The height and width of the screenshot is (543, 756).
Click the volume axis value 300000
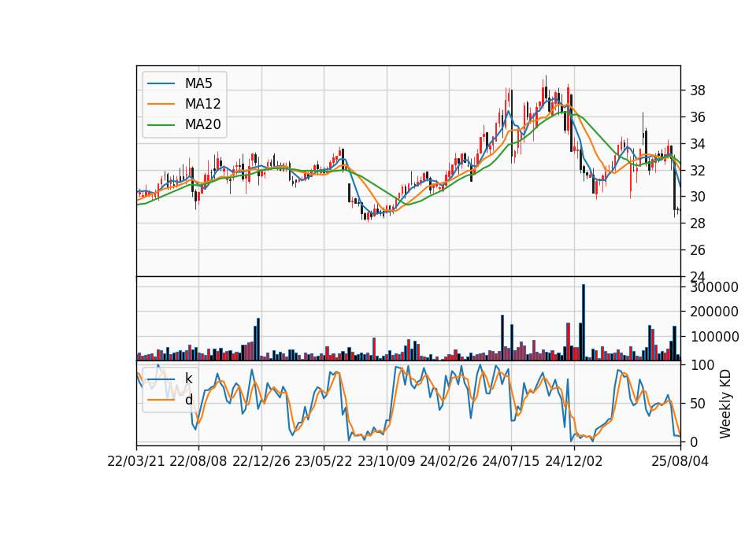(714, 287)
